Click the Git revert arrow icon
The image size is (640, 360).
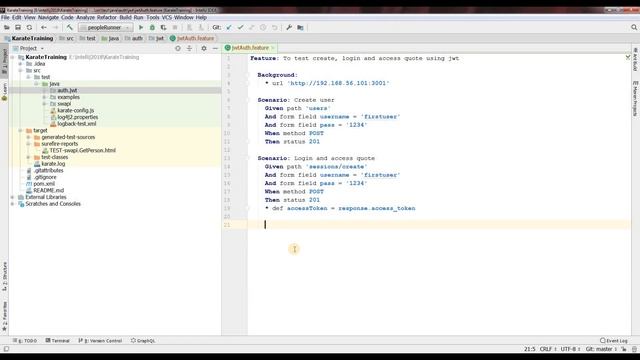tap(275, 27)
